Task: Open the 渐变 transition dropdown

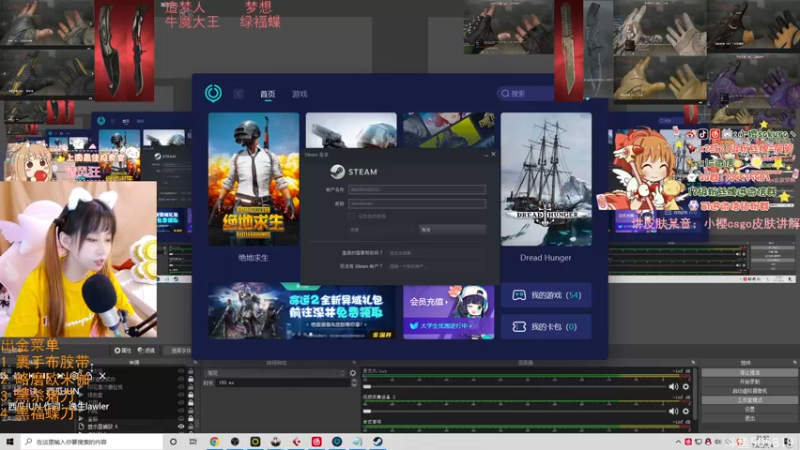Action: tap(276, 373)
